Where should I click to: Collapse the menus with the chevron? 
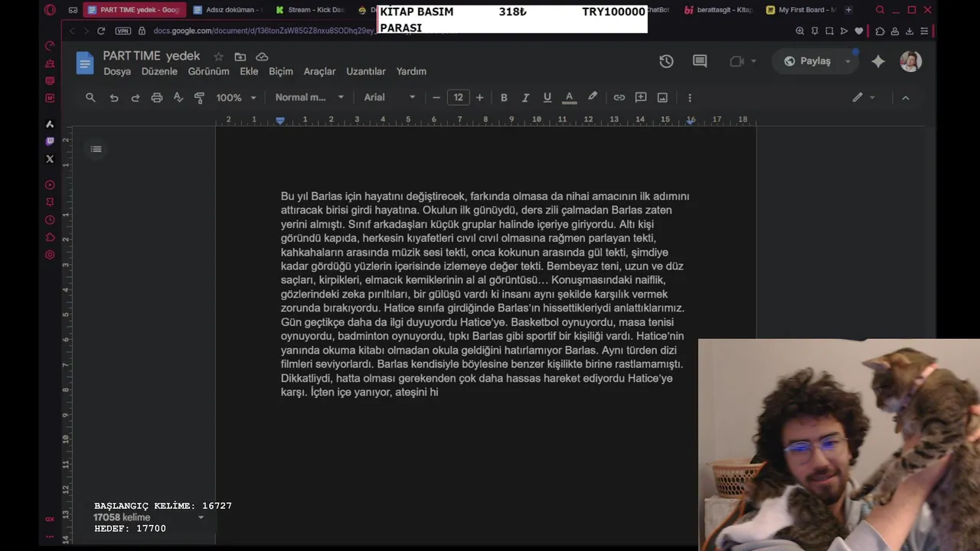[x=905, y=97]
